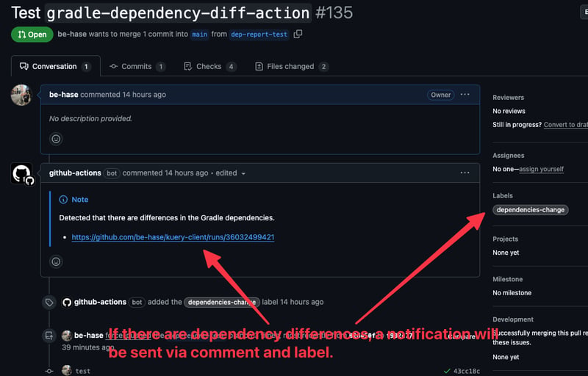This screenshot has width=588, height=376.
Task: Open the 43cc18c commit hash
Action: tap(467, 371)
